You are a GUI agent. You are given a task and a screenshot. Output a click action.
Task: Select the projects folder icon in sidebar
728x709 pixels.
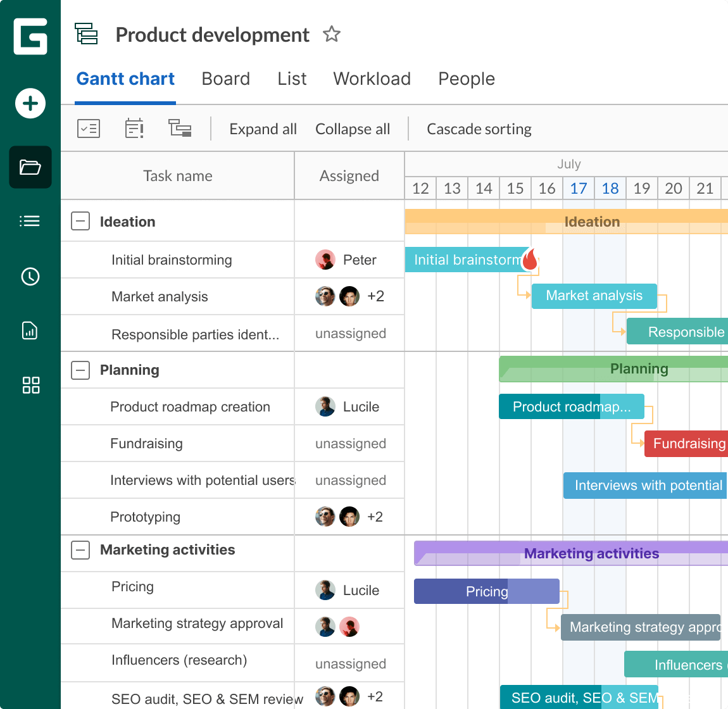click(30, 167)
